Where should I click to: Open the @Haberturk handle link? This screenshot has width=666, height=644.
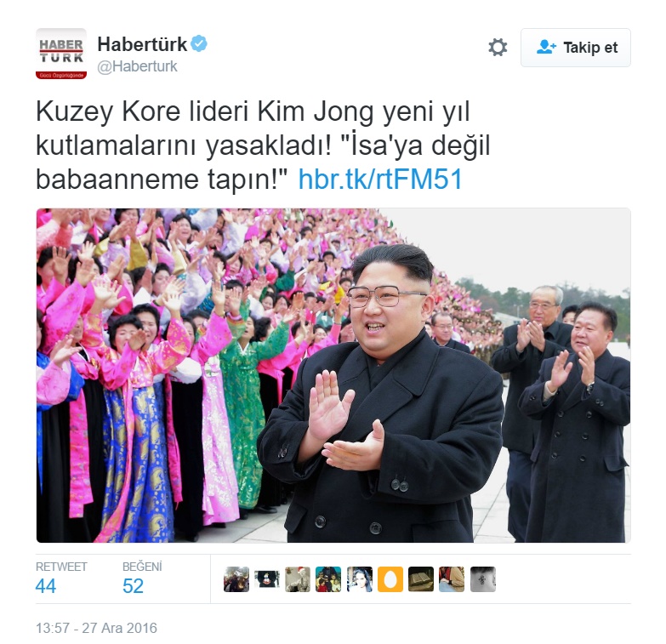tap(137, 66)
